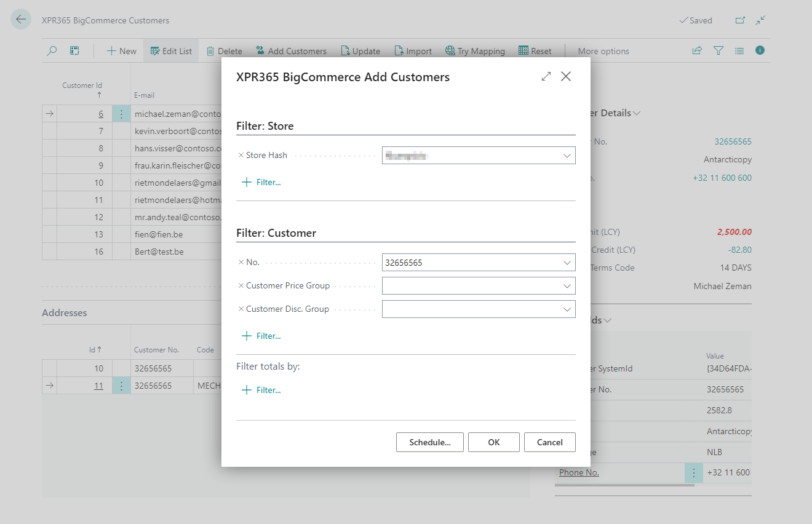Click the share icon in toolbar
812x524 pixels.
697,51
